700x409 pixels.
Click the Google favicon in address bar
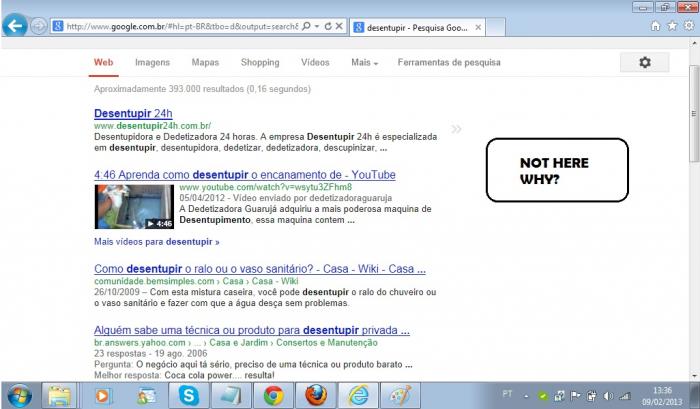coord(58,26)
